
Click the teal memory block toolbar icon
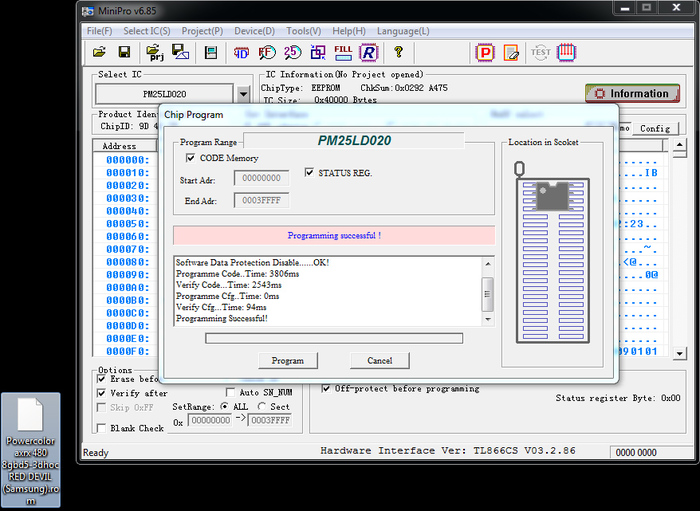[211, 53]
